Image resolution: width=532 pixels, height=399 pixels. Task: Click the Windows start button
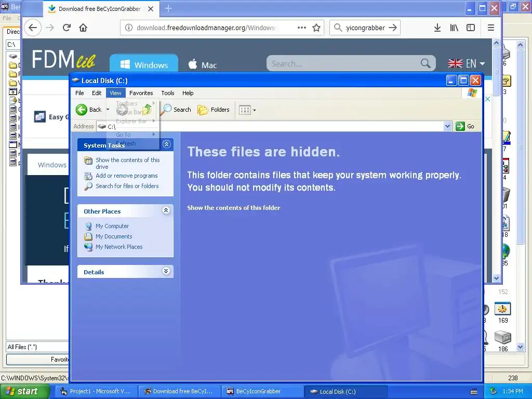pos(24,391)
